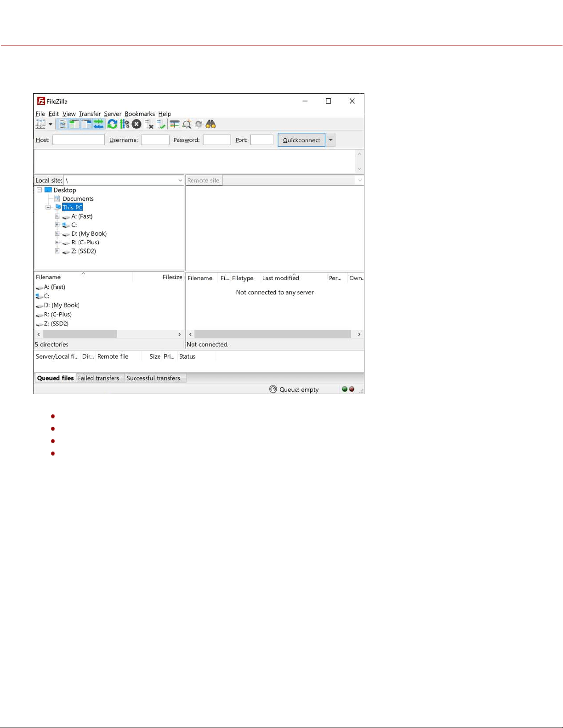
Task: Open the File menu
Action: [40, 114]
